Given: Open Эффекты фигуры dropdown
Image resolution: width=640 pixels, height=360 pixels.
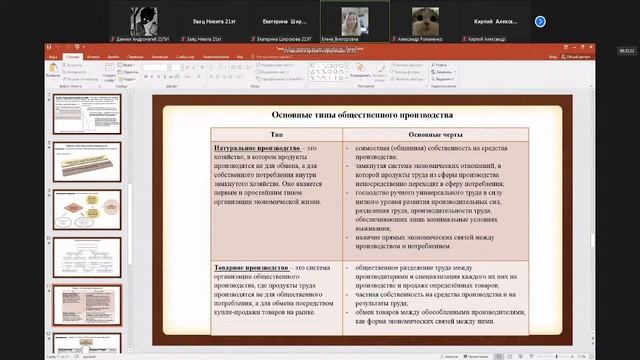Looking at the screenshot, I should point(408,79).
